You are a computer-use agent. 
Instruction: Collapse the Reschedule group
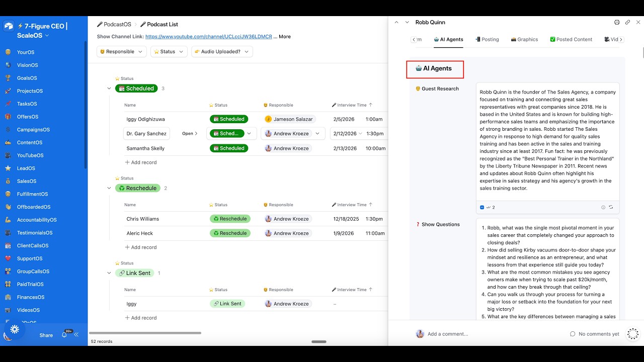[x=109, y=189]
